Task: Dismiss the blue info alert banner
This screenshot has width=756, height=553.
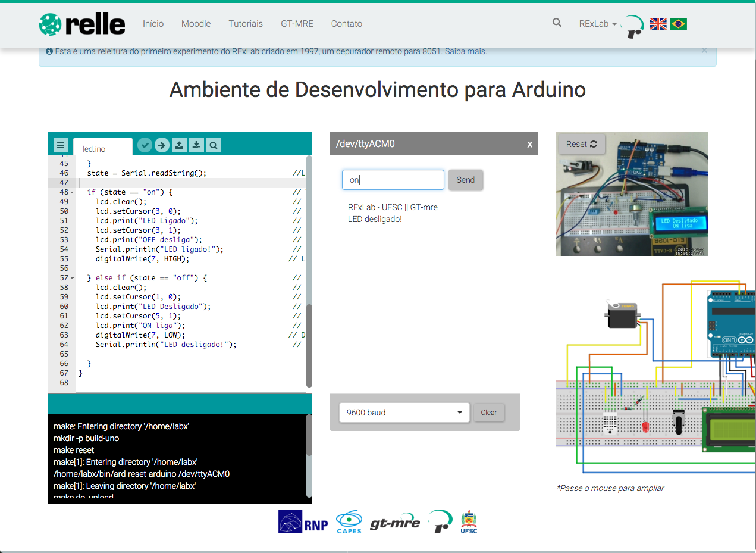Action: point(704,50)
